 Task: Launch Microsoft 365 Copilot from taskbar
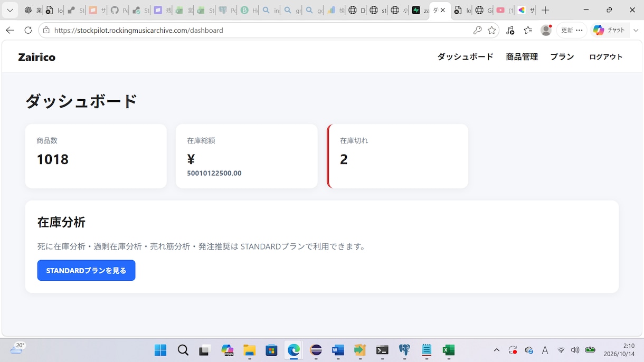coord(227,350)
